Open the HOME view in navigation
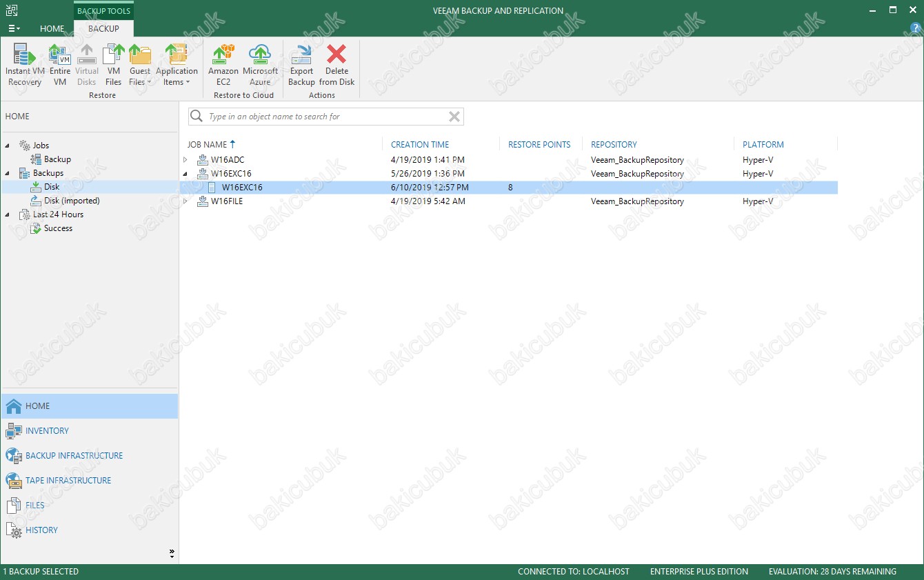This screenshot has width=924, height=580. pyautogui.click(x=90, y=406)
